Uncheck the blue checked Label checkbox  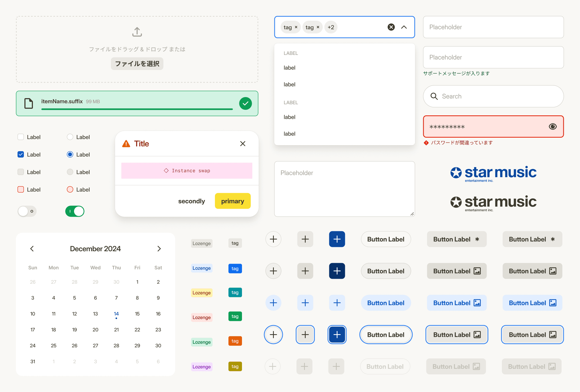(x=21, y=155)
